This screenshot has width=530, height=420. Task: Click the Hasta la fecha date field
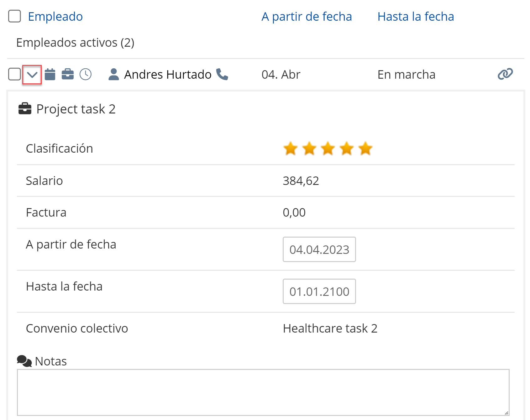coord(319,291)
